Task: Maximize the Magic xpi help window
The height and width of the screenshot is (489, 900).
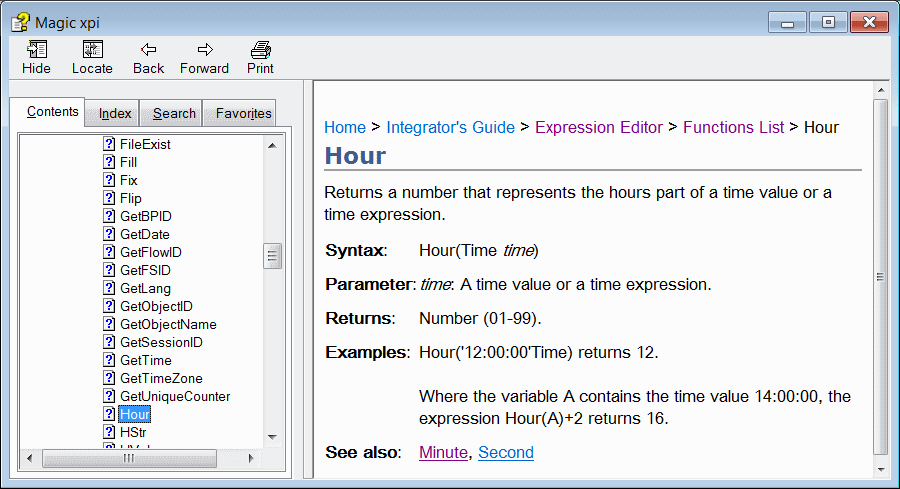Action: pyautogui.click(x=828, y=23)
